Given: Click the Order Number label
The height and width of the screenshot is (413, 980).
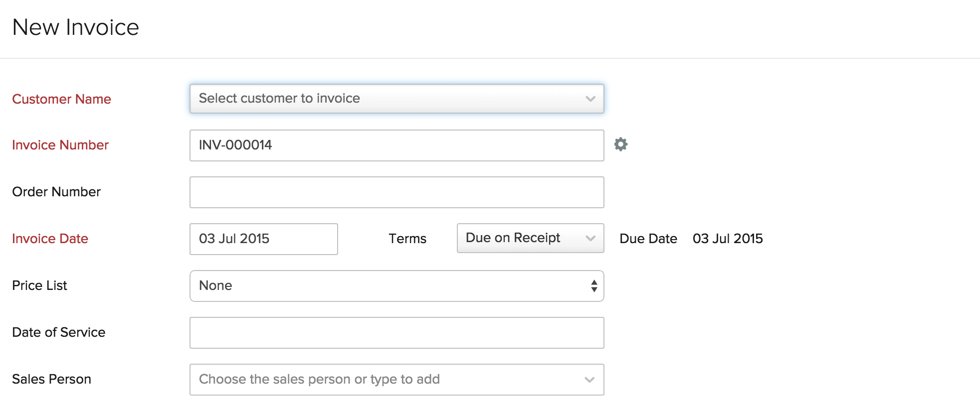Looking at the screenshot, I should (x=56, y=192).
